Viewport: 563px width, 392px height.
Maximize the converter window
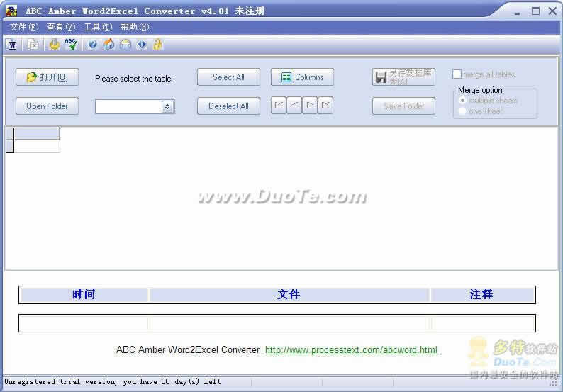pos(535,11)
